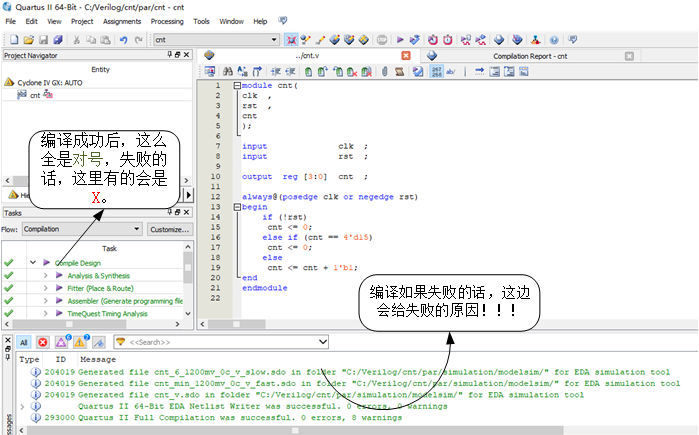Screen dimensions: 699x435
Task: Open the Assignments menu
Action: pyautogui.click(x=122, y=21)
